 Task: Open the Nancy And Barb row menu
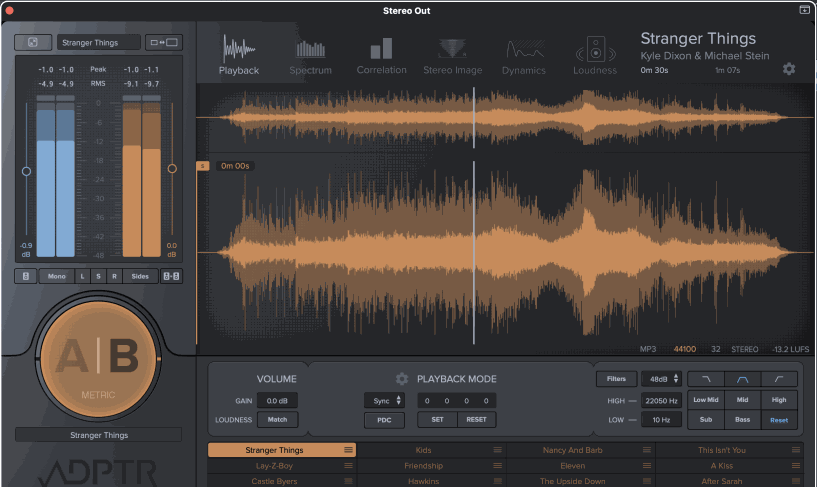pyautogui.click(x=647, y=450)
